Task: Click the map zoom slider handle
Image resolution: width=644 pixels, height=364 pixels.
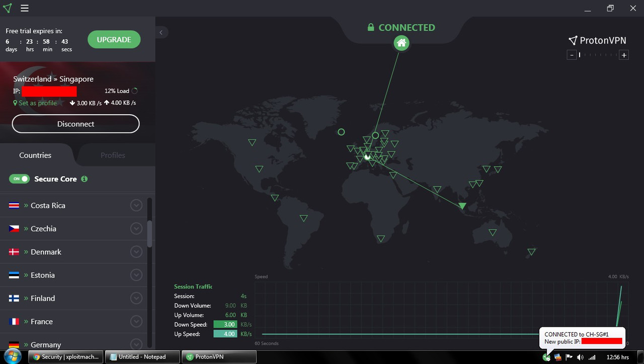Action: (580, 55)
